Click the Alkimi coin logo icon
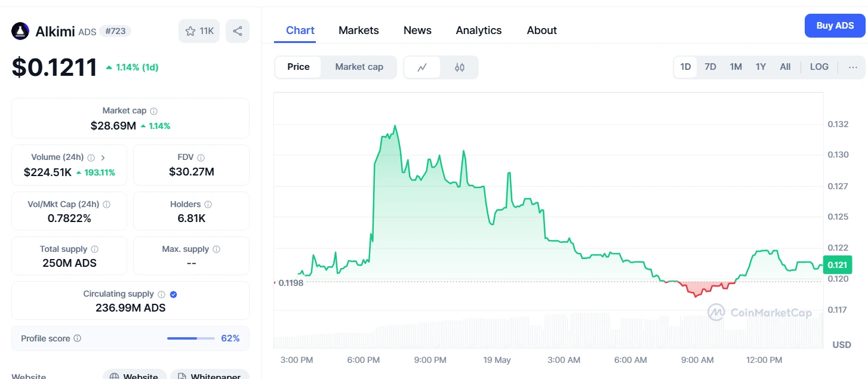Image resolution: width=868 pixels, height=379 pixels. coord(20,31)
